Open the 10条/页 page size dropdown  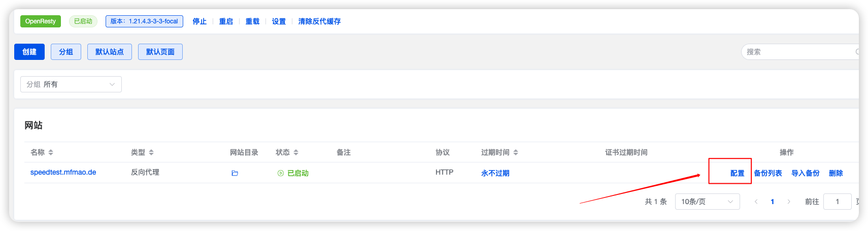click(707, 202)
